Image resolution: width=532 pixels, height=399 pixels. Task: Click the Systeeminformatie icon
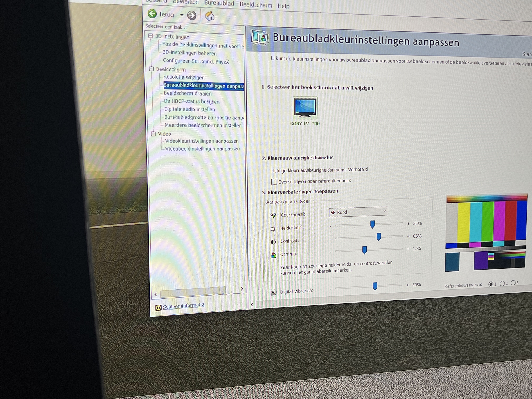(x=158, y=308)
